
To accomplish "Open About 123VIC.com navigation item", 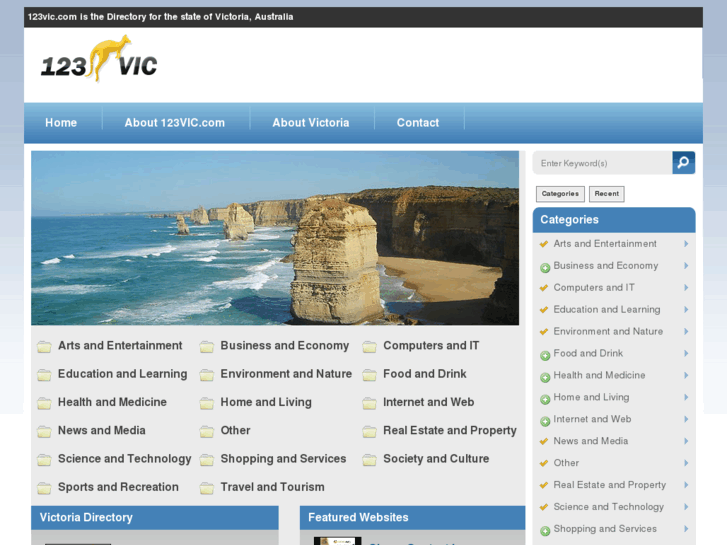I will (x=174, y=122).
